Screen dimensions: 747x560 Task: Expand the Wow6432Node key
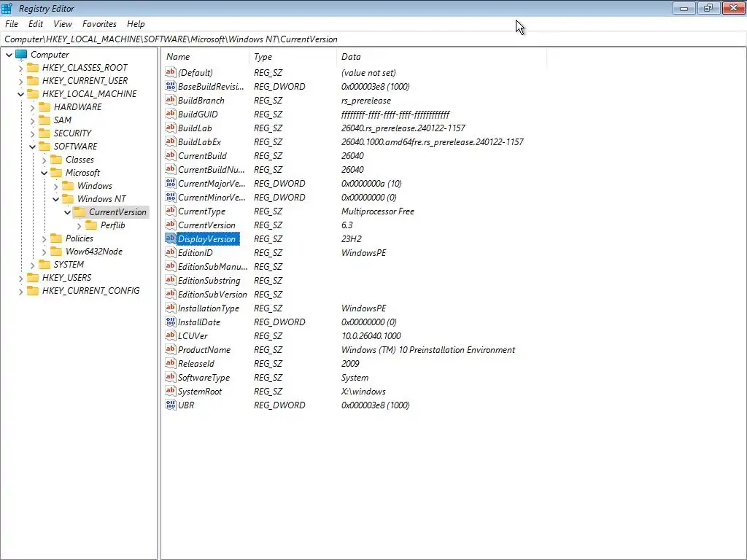click(44, 252)
